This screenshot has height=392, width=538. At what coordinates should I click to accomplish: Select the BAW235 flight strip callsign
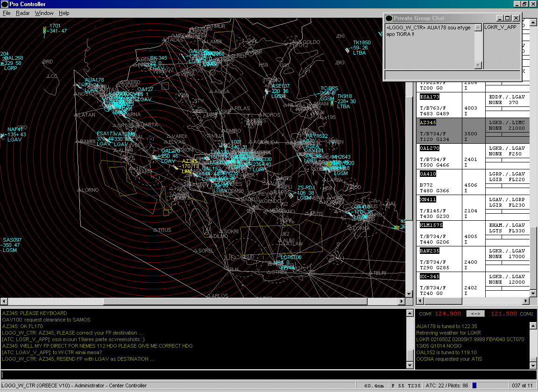pos(430,251)
